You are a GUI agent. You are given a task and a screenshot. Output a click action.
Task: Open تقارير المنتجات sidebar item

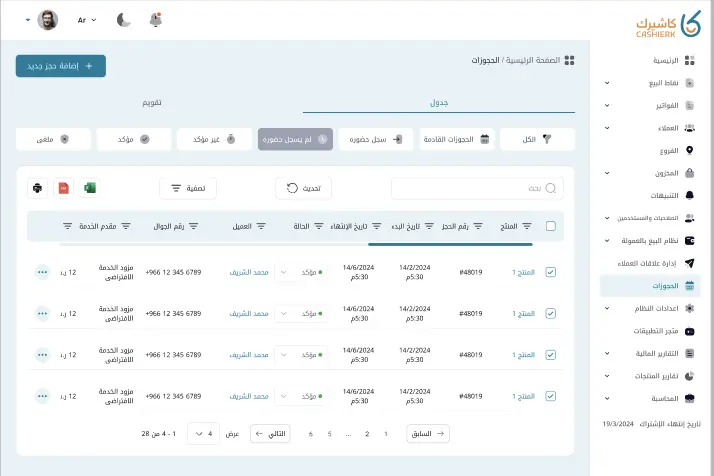pyautogui.click(x=650, y=376)
